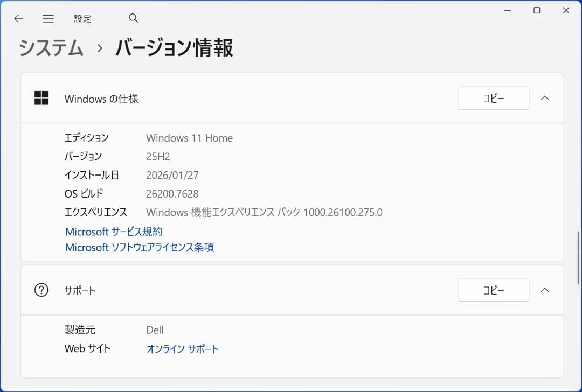Select the version value 25H2

coord(158,157)
